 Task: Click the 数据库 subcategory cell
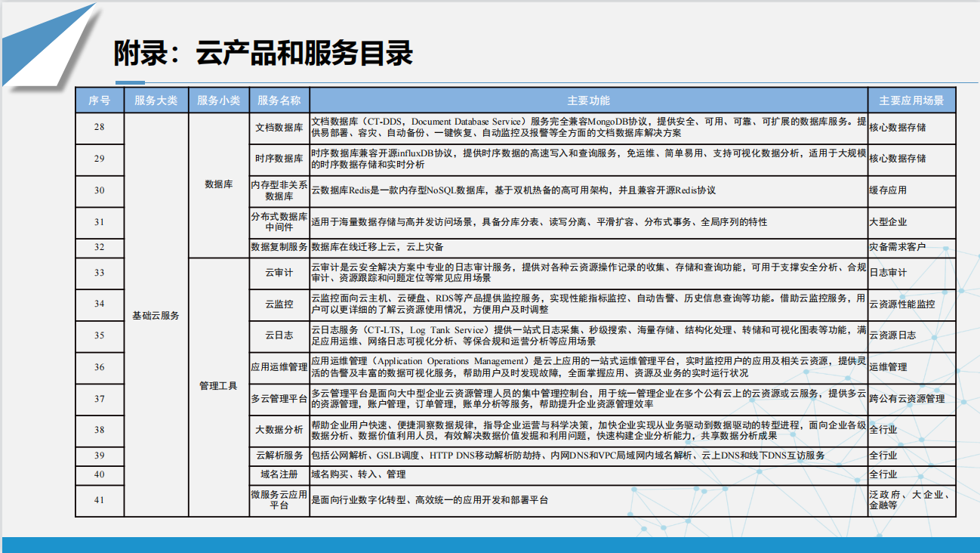click(218, 184)
